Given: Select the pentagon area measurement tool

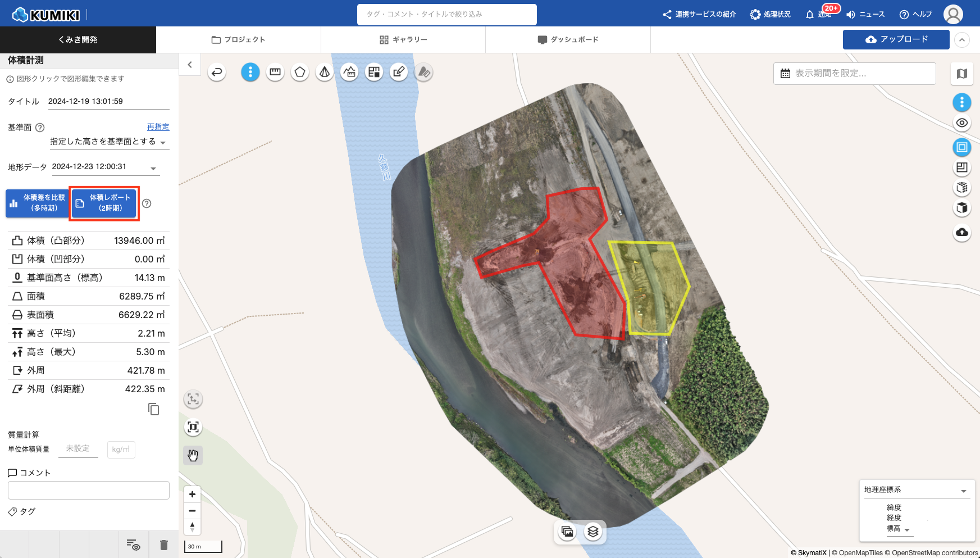Looking at the screenshot, I should [x=300, y=72].
